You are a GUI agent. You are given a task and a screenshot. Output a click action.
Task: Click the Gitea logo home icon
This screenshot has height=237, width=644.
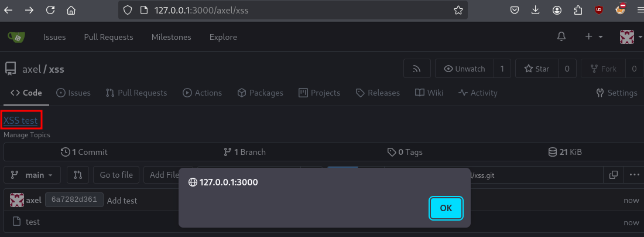coord(16,37)
